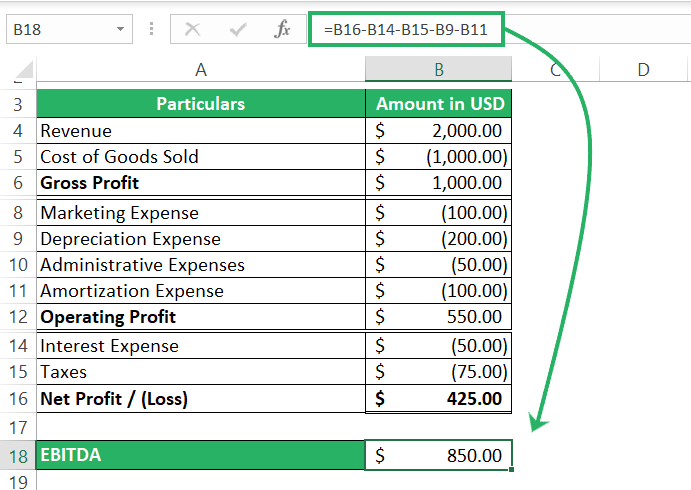Click the EBITDA green label cell
Screen dimensions: 691x490
tap(200, 456)
